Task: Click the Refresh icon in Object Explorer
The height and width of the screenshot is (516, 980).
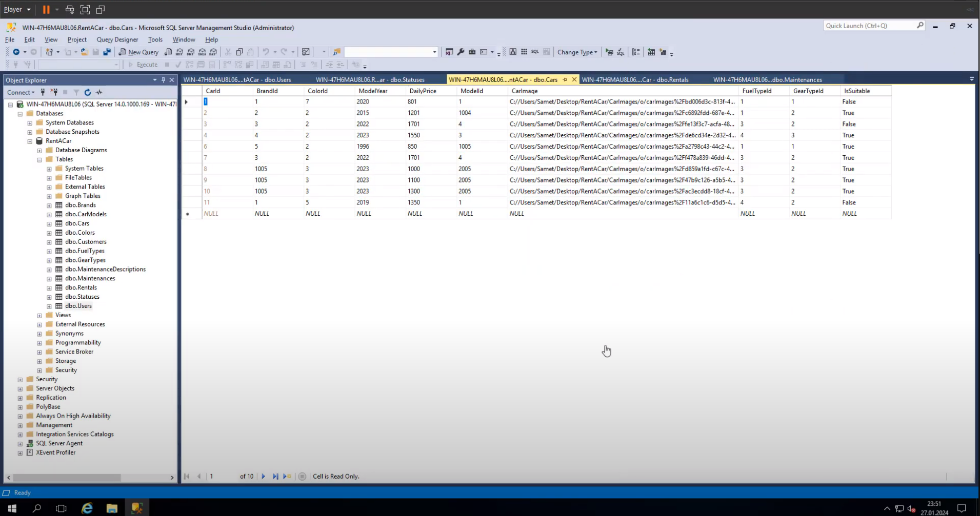Action: (88, 92)
